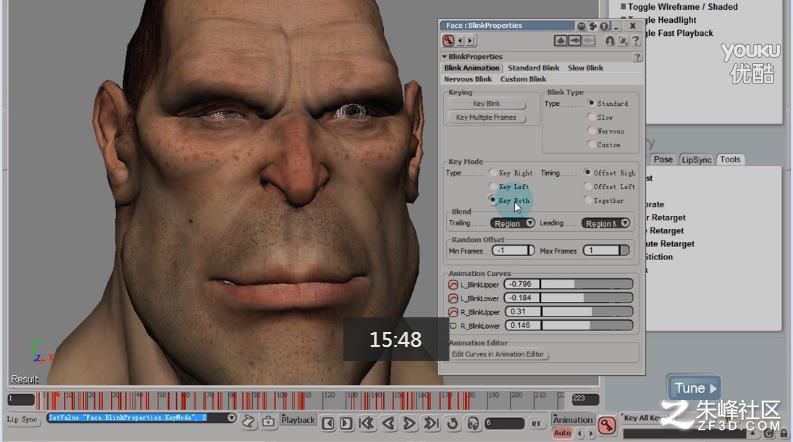The height and width of the screenshot is (442, 793).
Task: Play forward in timeline controls
Action: tap(409, 423)
